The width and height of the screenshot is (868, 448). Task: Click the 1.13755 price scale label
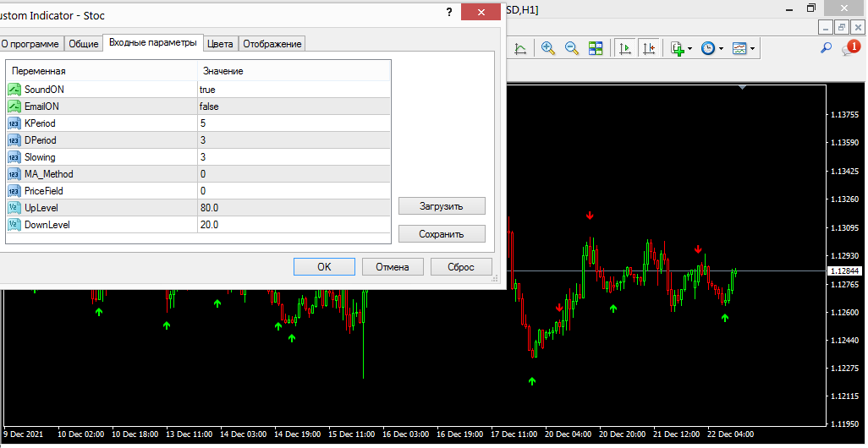(845, 115)
